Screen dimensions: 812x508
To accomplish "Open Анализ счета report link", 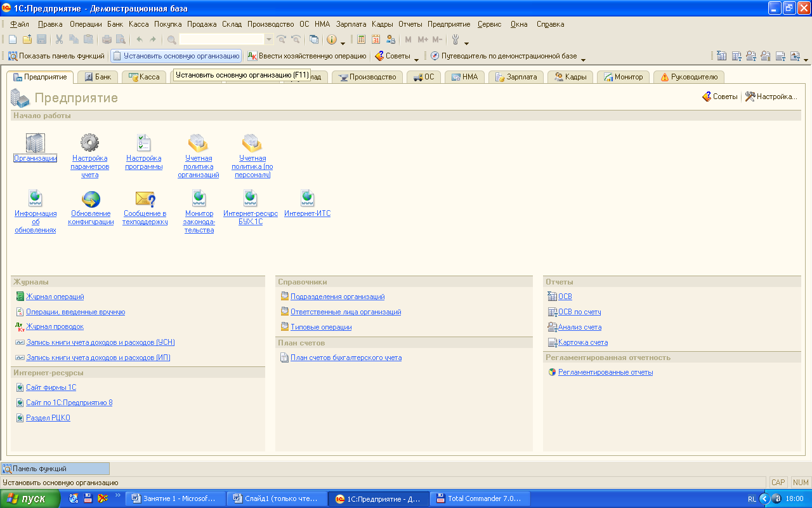I will point(580,327).
